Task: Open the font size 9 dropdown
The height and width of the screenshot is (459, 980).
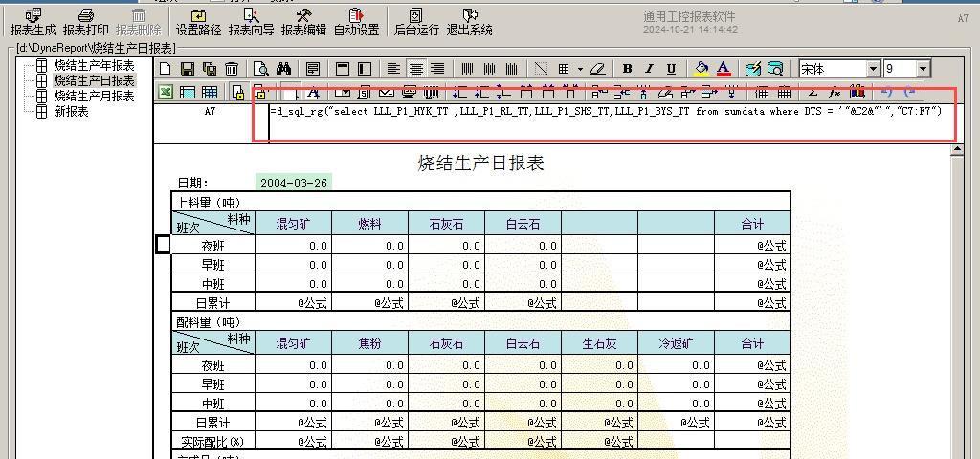Action: tap(923, 69)
